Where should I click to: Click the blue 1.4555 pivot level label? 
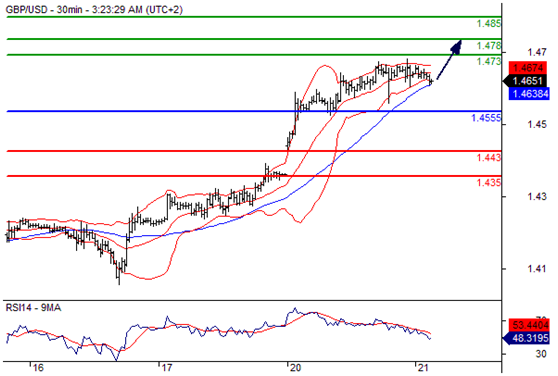pos(486,118)
